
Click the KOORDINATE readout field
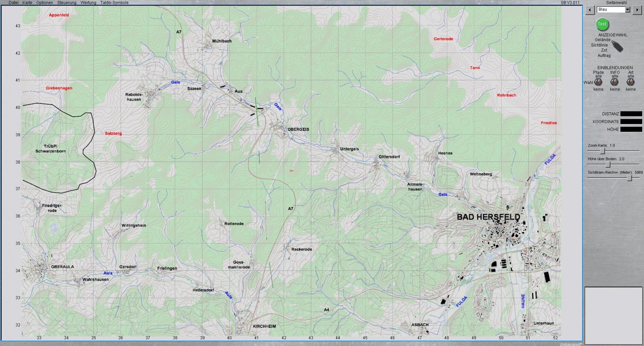pos(631,121)
